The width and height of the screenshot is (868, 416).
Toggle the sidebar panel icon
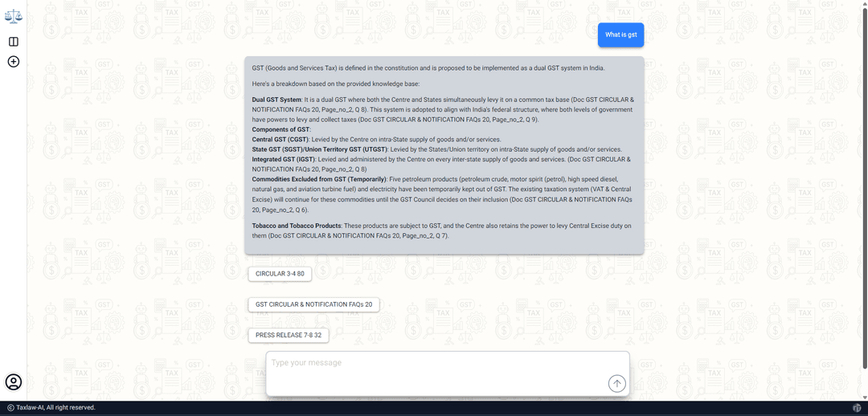click(14, 42)
